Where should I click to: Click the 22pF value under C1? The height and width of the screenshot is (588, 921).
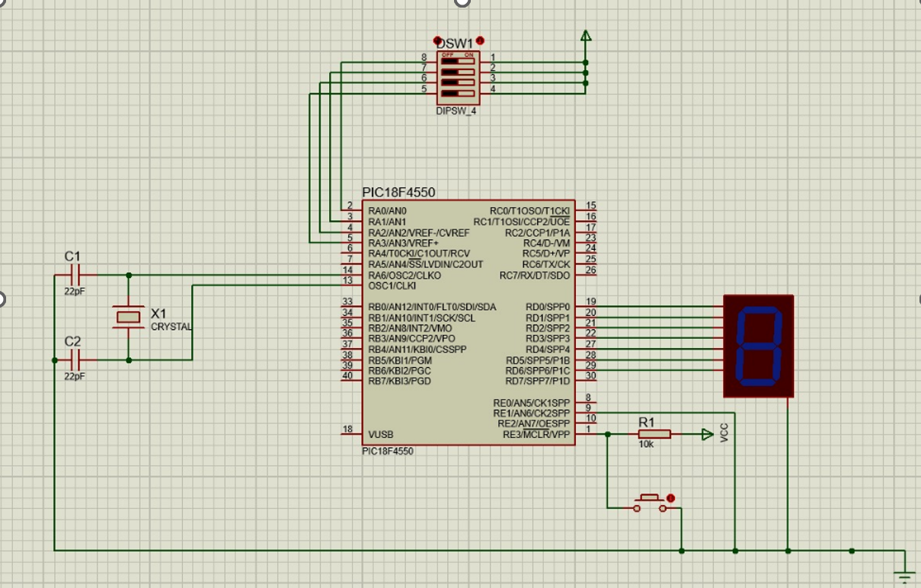tap(75, 292)
